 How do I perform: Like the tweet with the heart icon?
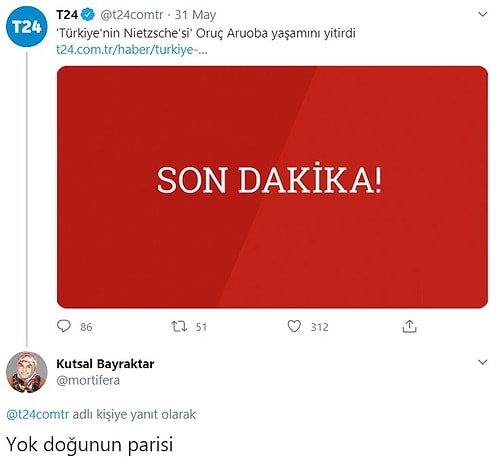[294, 326]
